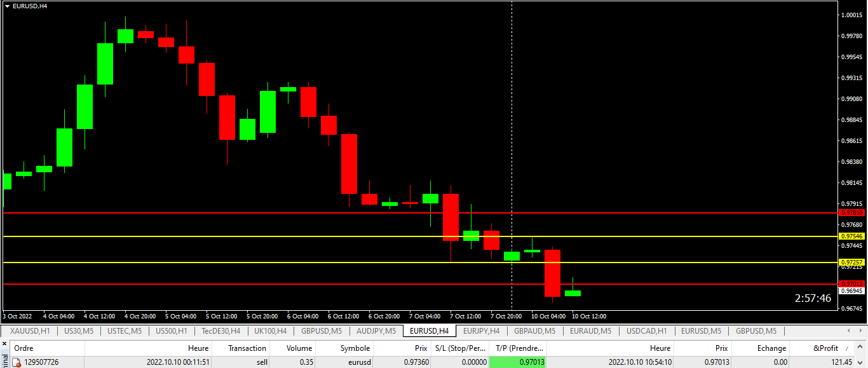Image resolution: width=868 pixels, height=368 pixels.
Task: Close the terminal panel with the X
Action: click(x=4, y=344)
